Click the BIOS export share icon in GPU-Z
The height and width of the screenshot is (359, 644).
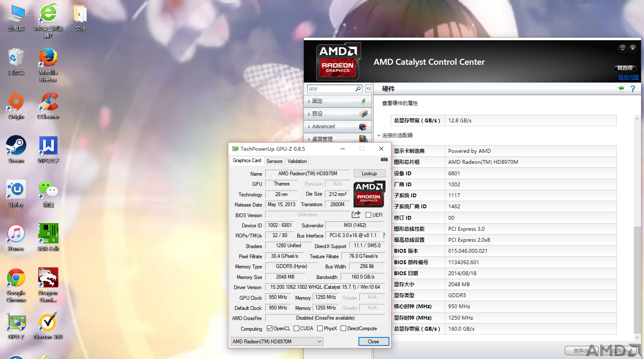pos(356,215)
